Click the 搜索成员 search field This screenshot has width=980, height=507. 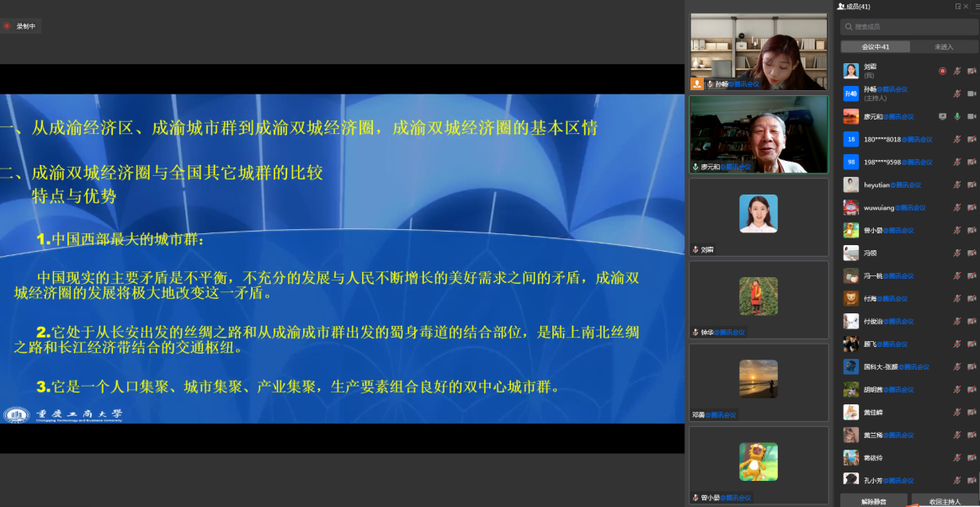909,27
